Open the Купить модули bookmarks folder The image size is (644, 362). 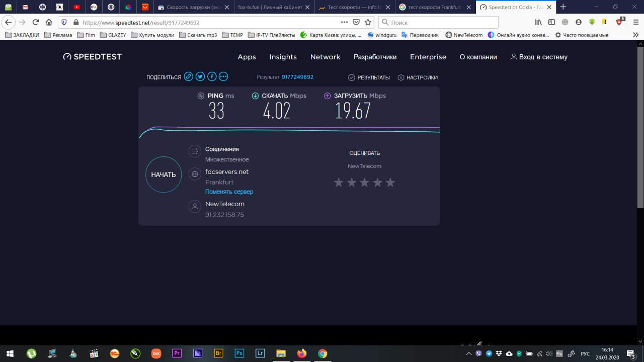152,35
